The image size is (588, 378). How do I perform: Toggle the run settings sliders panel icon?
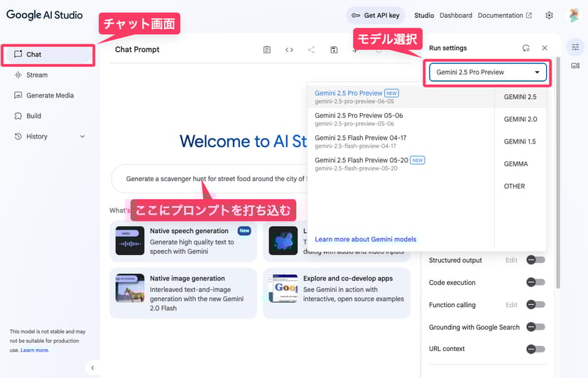pos(575,46)
